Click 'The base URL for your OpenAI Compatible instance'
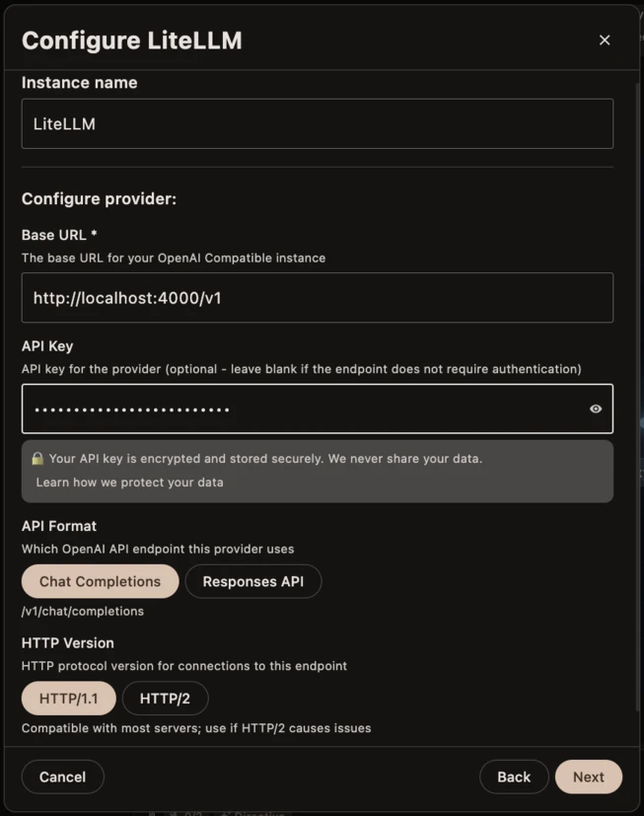Screen dimensions: 644x816 coord(174,259)
